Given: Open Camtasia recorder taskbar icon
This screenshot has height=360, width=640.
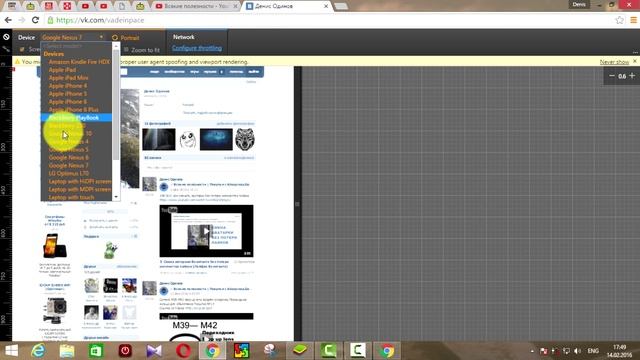Looking at the screenshot, I should tap(329, 351).
